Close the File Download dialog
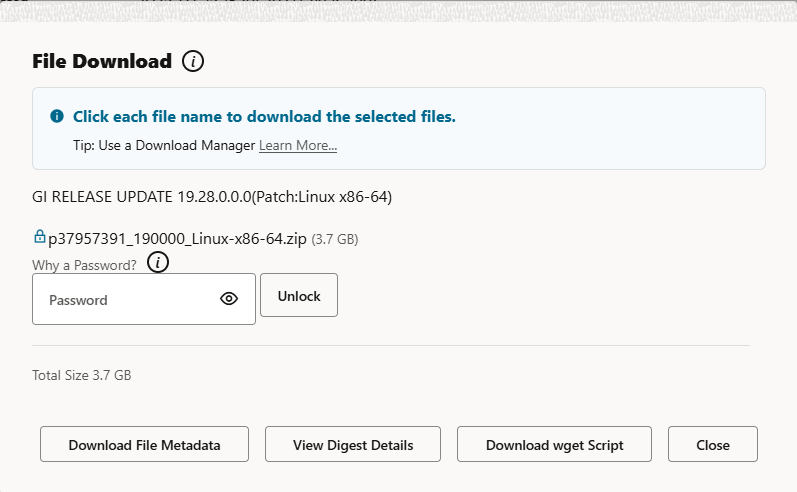Image resolution: width=797 pixels, height=492 pixels. (x=713, y=444)
